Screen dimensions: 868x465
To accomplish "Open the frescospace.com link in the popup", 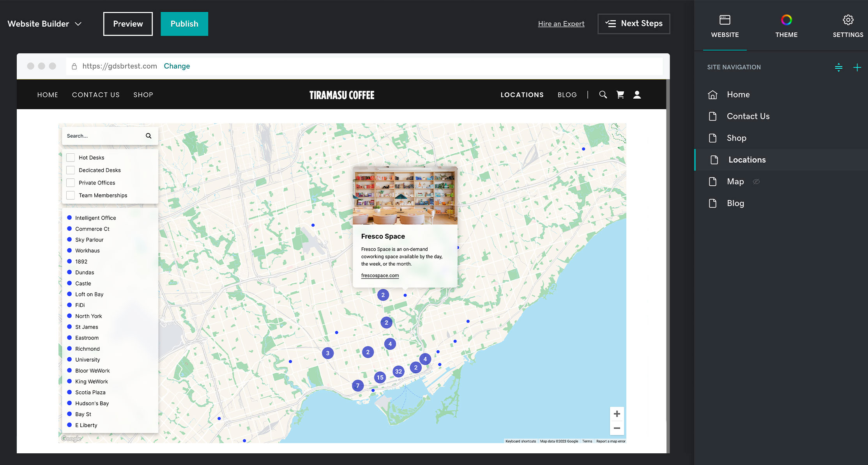I will coord(380,275).
